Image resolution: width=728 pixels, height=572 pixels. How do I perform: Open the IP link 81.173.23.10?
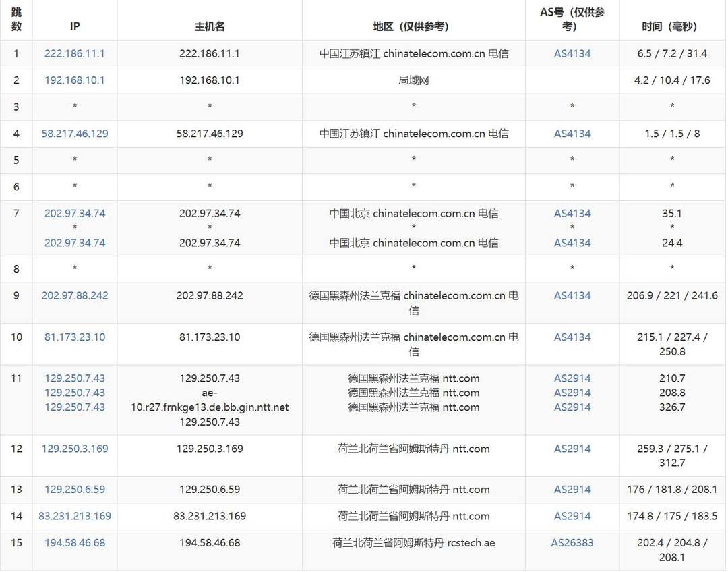pyautogui.click(x=74, y=337)
